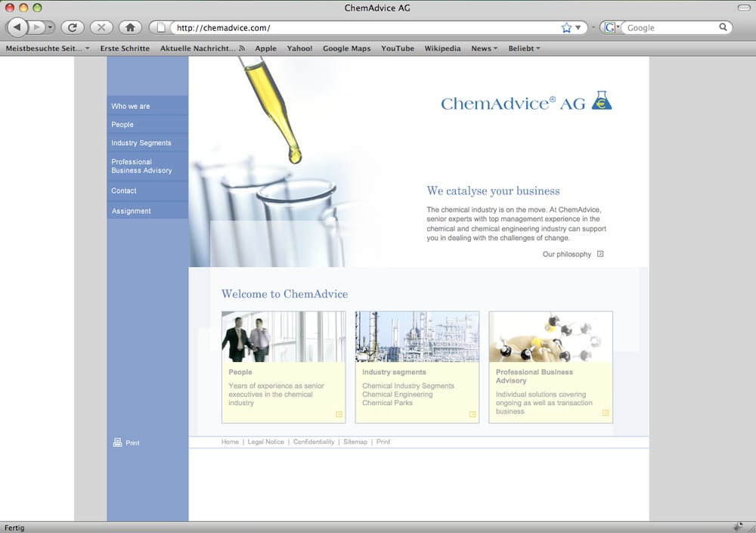The width and height of the screenshot is (756, 533).
Task: Click the ChemAdvice AG logo text
Action: pyautogui.click(x=513, y=104)
